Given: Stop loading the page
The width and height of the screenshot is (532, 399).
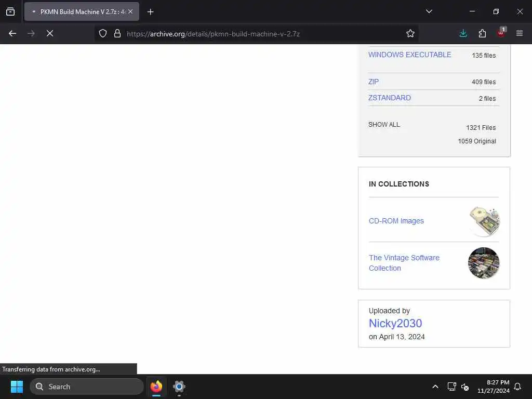Looking at the screenshot, I should (50, 33).
